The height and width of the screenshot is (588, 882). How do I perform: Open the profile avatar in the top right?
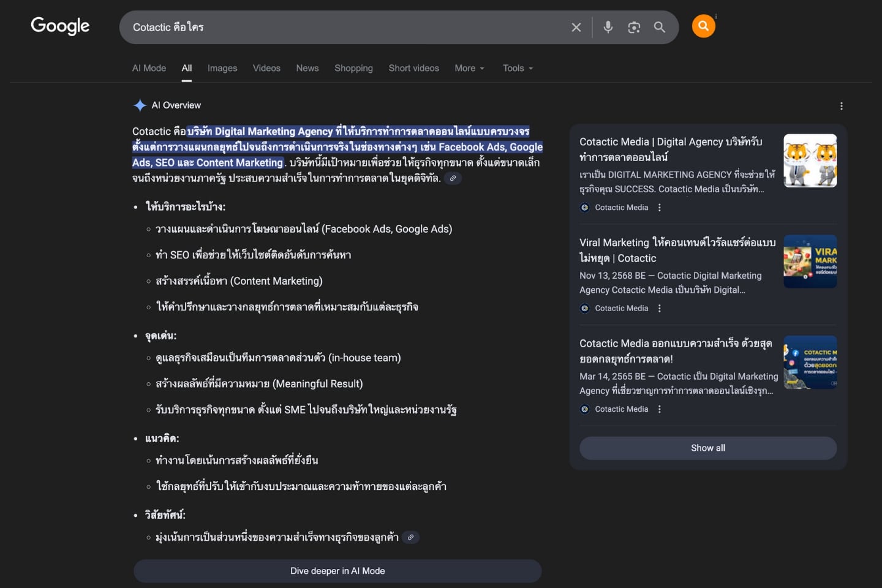click(x=703, y=26)
